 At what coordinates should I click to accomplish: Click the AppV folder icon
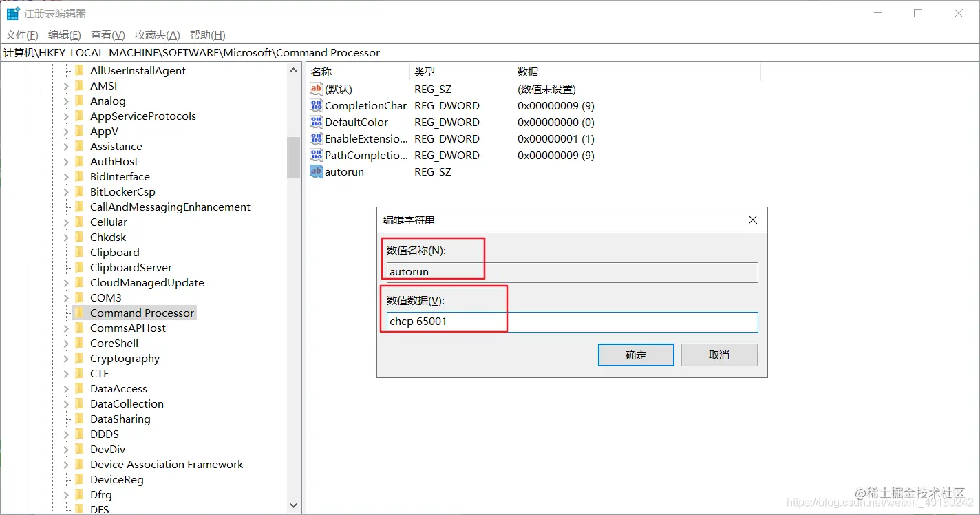coord(80,131)
